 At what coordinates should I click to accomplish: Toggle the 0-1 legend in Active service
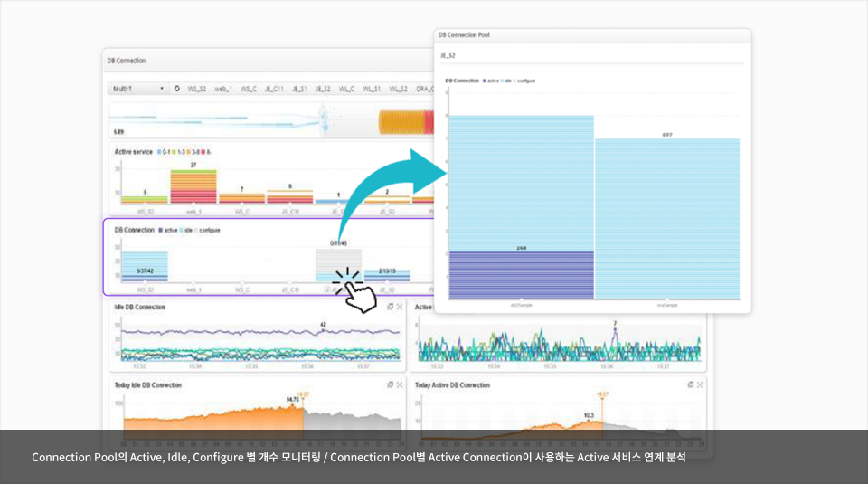point(165,152)
